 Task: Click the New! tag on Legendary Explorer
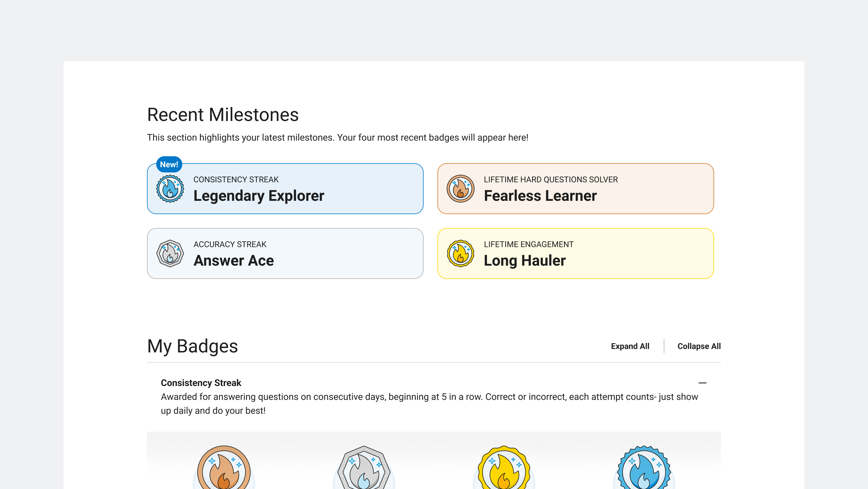[x=169, y=164]
